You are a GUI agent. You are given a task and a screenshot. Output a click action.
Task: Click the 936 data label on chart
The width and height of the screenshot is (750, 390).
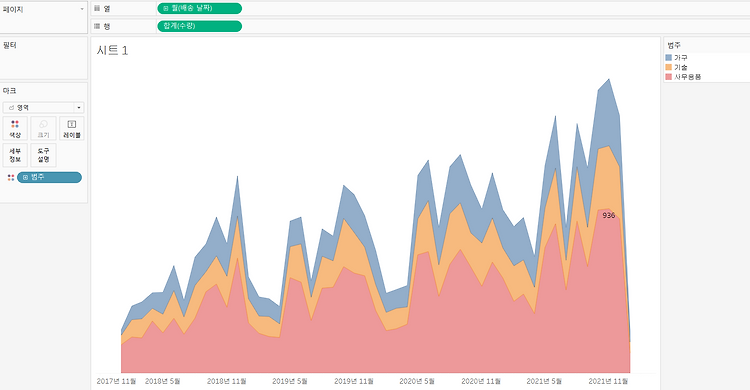608,215
